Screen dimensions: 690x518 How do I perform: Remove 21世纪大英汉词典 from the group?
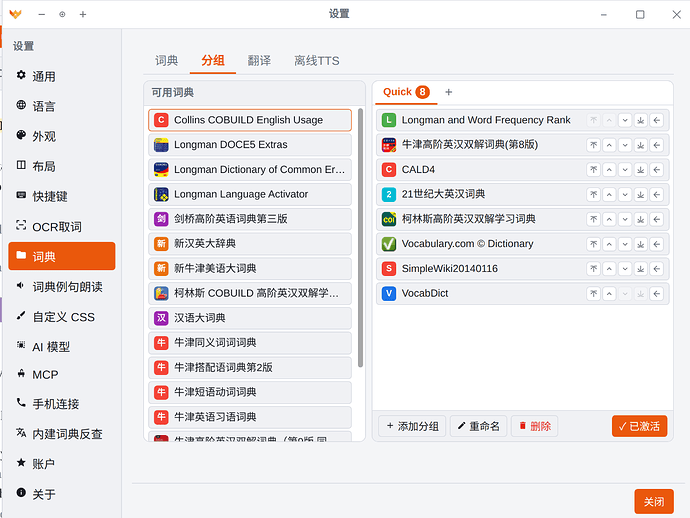[x=657, y=195]
